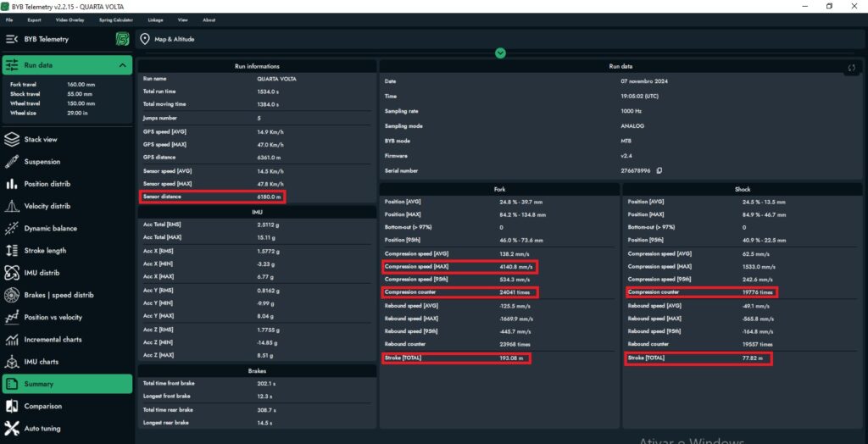Open the Spring Calculator menu

tap(116, 20)
